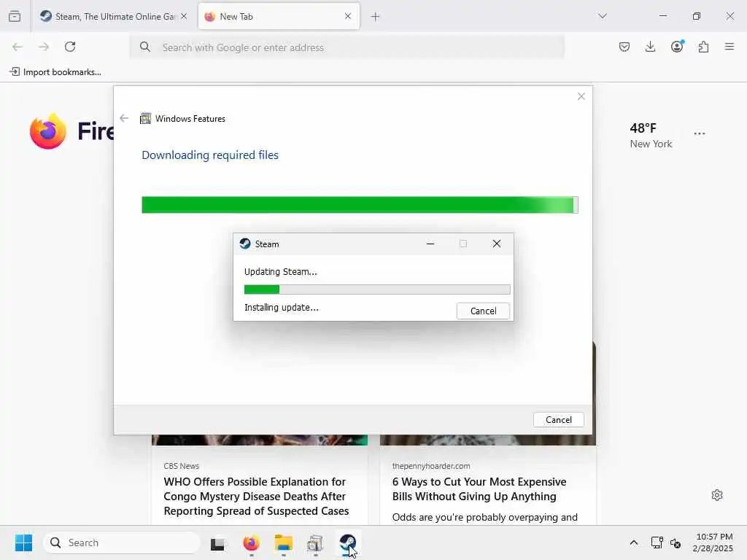Click the back arrow in Windows Features
Viewport: 747px width, 560px height.
(x=124, y=118)
